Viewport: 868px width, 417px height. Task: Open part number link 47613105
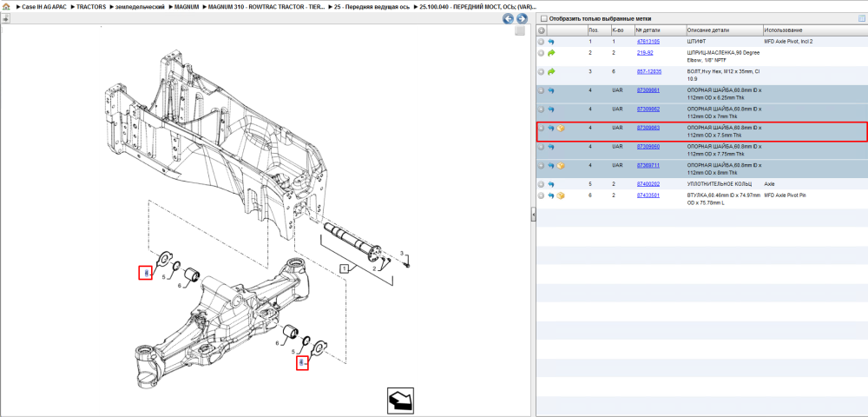[x=648, y=42]
